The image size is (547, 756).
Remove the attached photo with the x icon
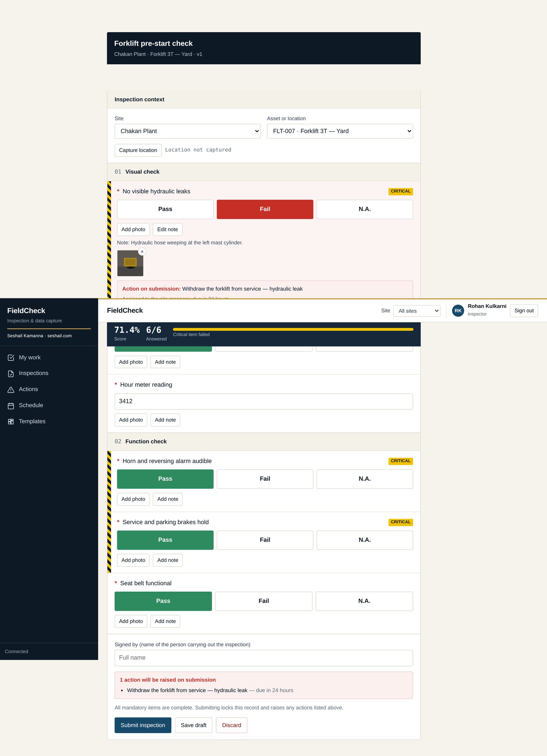[x=142, y=252]
